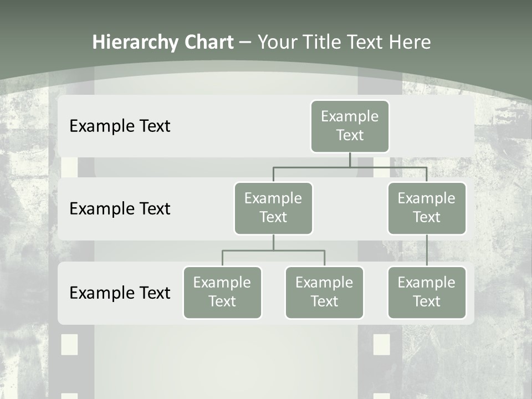This screenshot has width=532, height=399.
Task: Click the first-row Example Text label
Action: click(x=119, y=126)
